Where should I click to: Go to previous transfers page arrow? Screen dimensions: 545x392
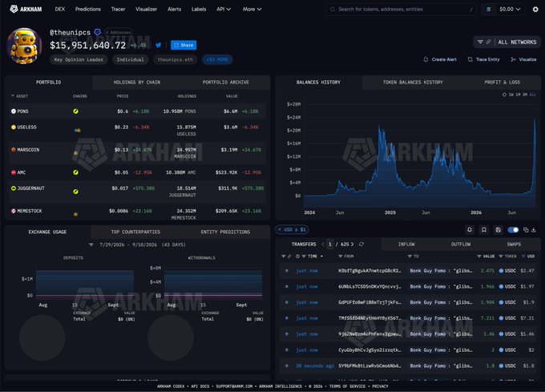323,244
